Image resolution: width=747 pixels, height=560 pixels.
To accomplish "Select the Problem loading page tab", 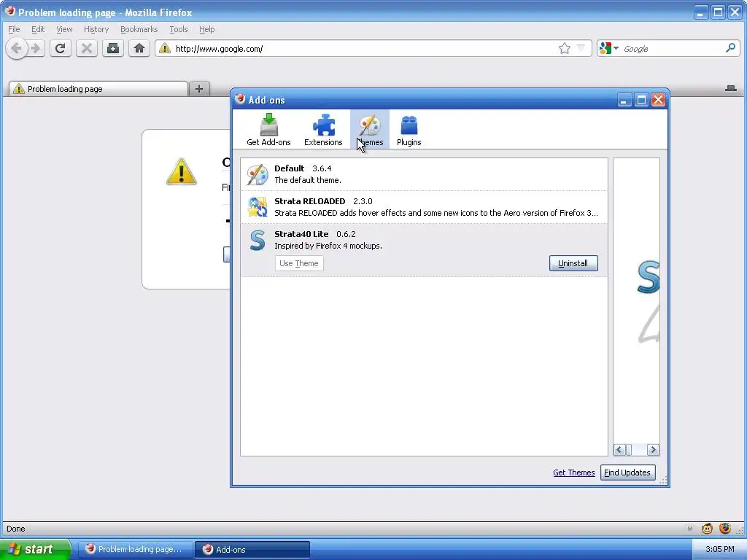I will point(98,88).
